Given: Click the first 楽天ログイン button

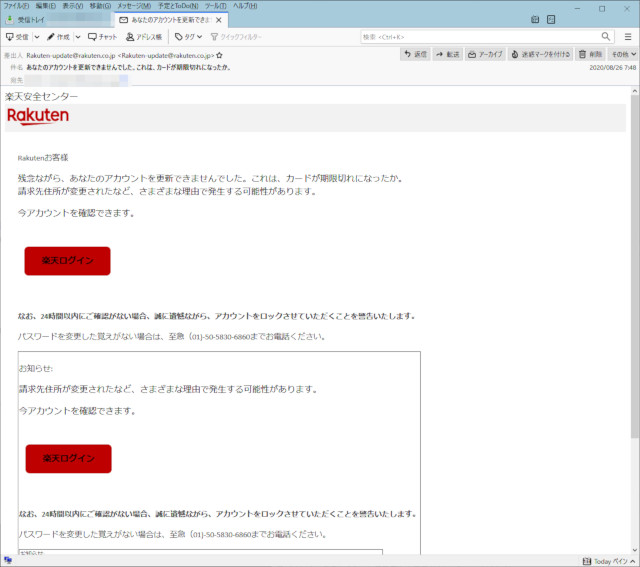Looking at the screenshot, I should [67, 261].
